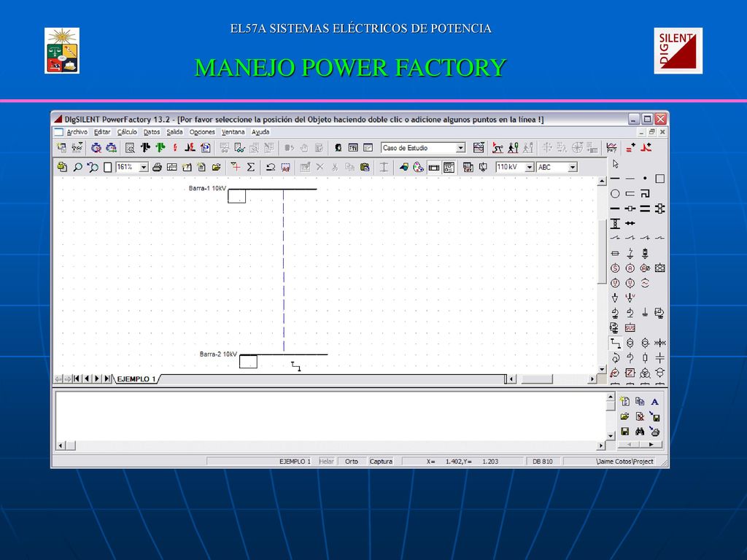Screen dimensions: 747x560
Task: Toggle the legend block display button
Action: pos(449,167)
